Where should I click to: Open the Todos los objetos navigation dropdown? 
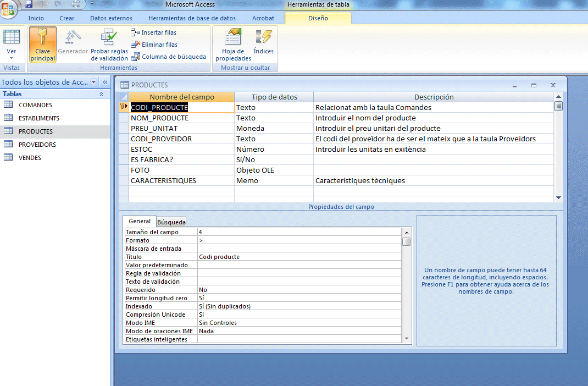94,82
